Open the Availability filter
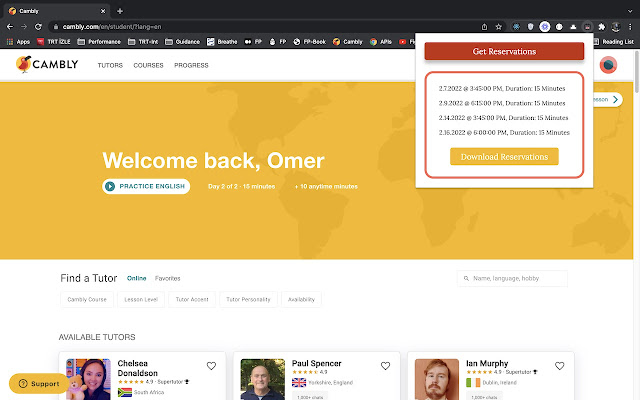Screen dimensions: 640x400 pos(301,300)
